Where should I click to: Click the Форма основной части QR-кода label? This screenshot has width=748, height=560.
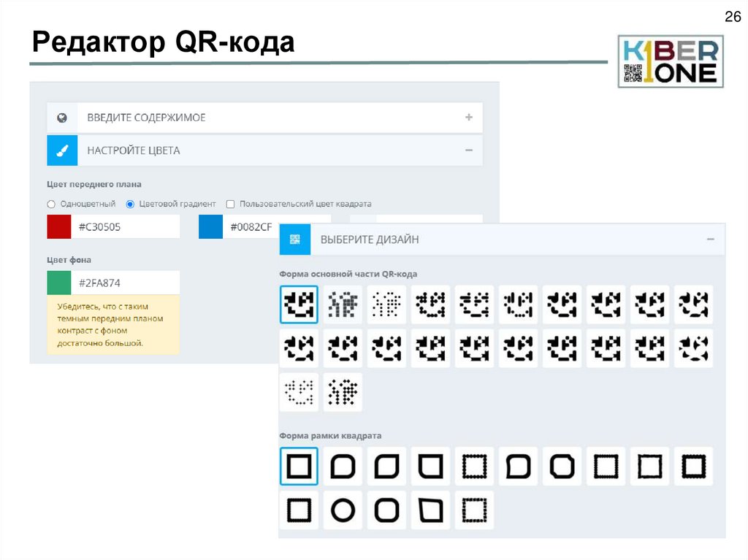click(348, 275)
